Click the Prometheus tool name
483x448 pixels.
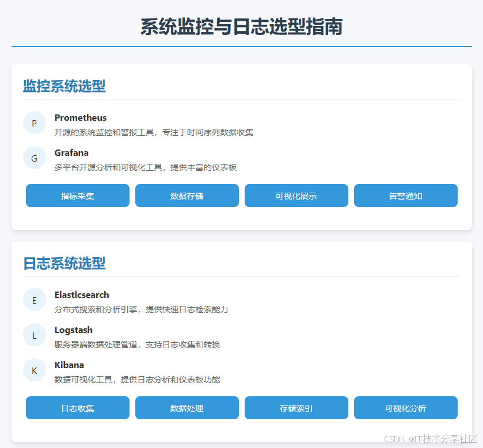(81, 117)
